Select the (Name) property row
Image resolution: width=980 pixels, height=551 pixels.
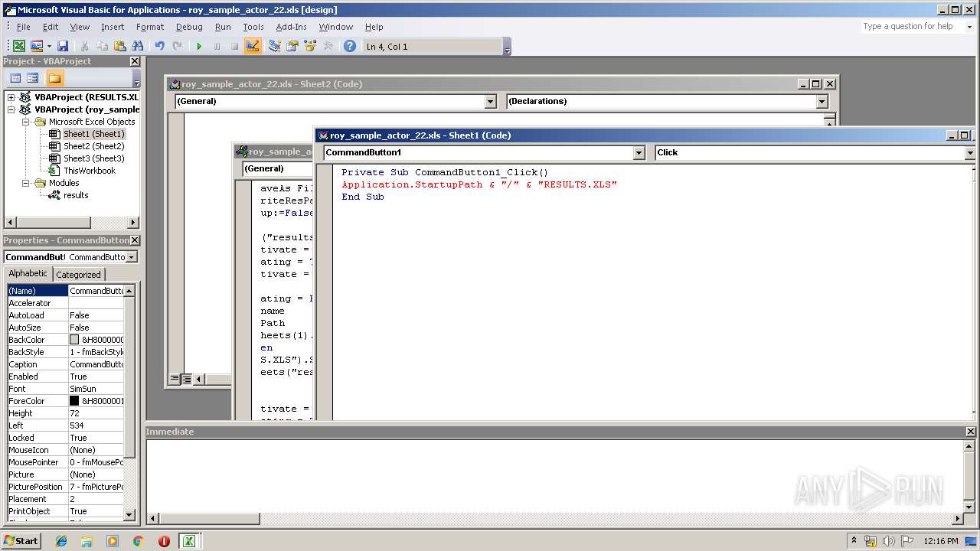click(x=65, y=291)
